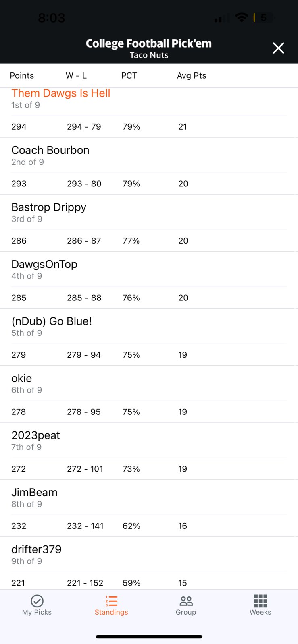Image resolution: width=298 pixels, height=644 pixels.
Task: Sort by the Avg Pts column header
Action: (192, 76)
